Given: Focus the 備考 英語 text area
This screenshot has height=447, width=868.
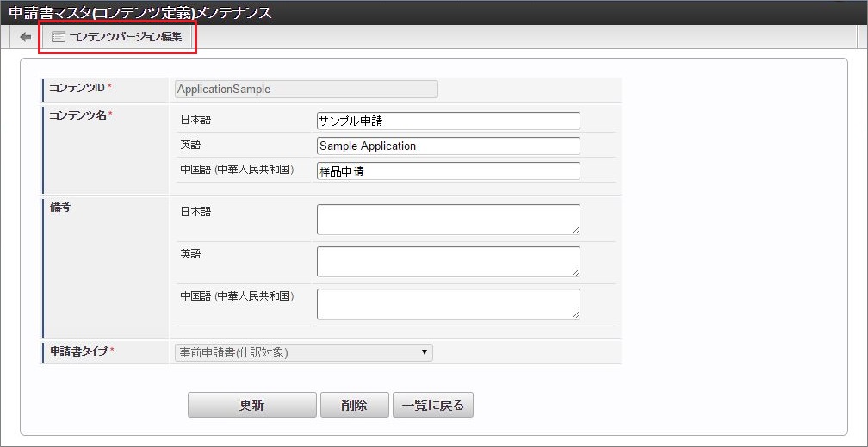Looking at the screenshot, I should [x=448, y=261].
